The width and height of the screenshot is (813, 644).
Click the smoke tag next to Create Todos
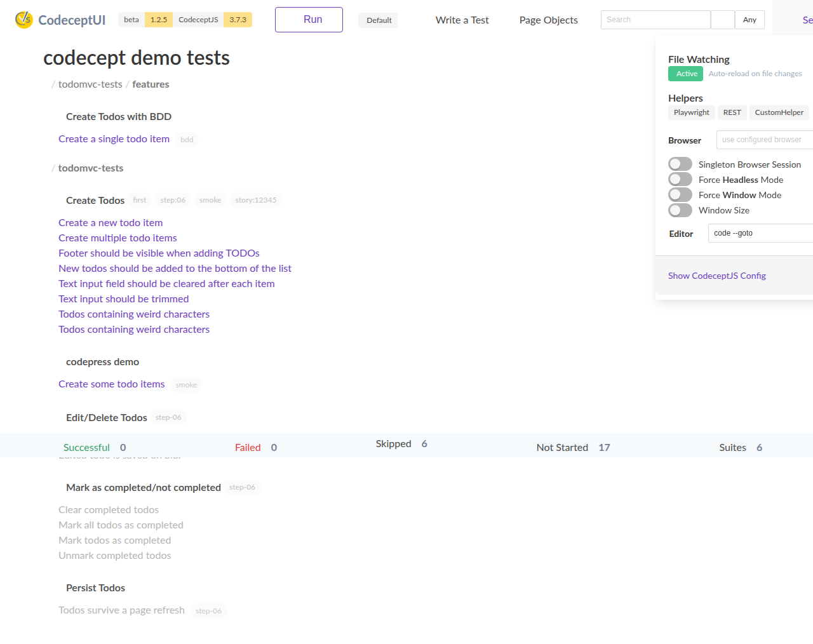[210, 200]
